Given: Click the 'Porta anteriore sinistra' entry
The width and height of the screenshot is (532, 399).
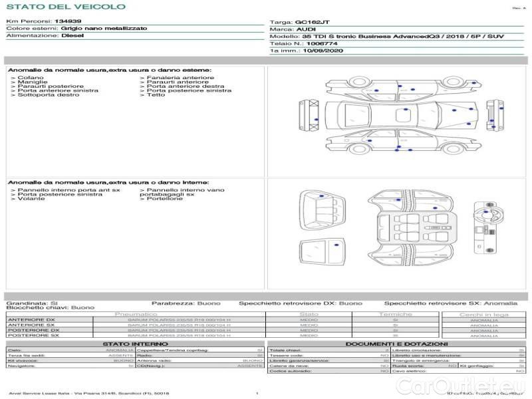Looking at the screenshot, I should [x=55, y=90].
